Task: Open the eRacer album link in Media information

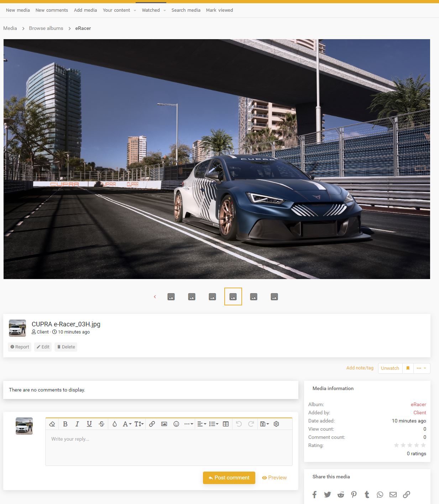Action: pos(418,405)
